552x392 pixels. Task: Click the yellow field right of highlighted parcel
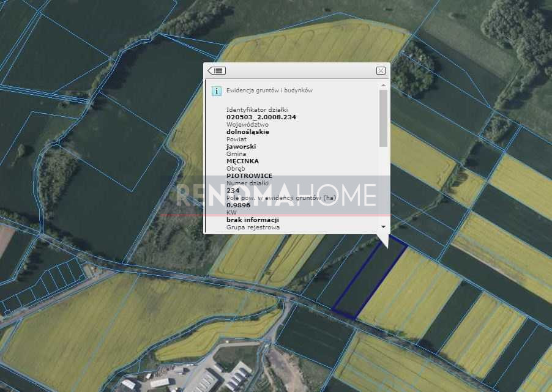(x=410, y=294)
